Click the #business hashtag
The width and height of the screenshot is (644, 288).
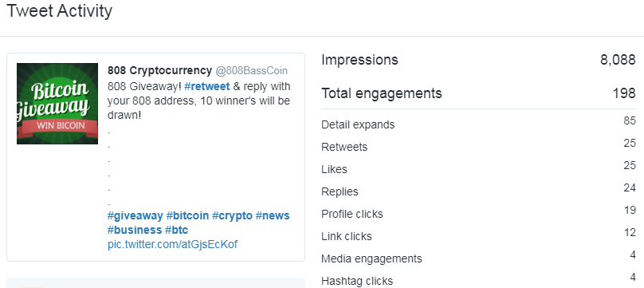click(135, 230)
